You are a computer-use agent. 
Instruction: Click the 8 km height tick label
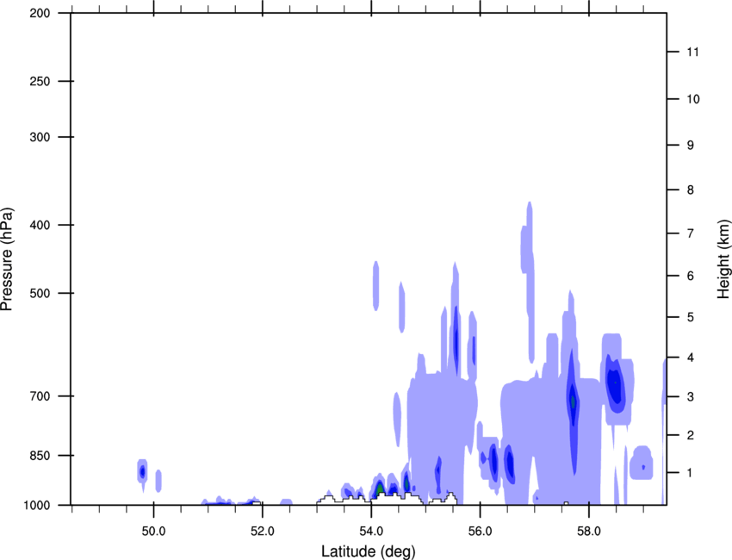click(691, 190)
